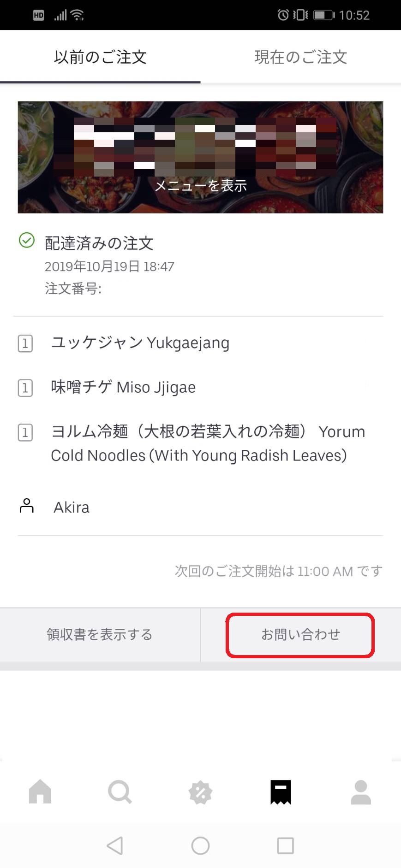Tap the Akira customer name
The width and height of the screenshot is (401, 868).
(72, 507)
